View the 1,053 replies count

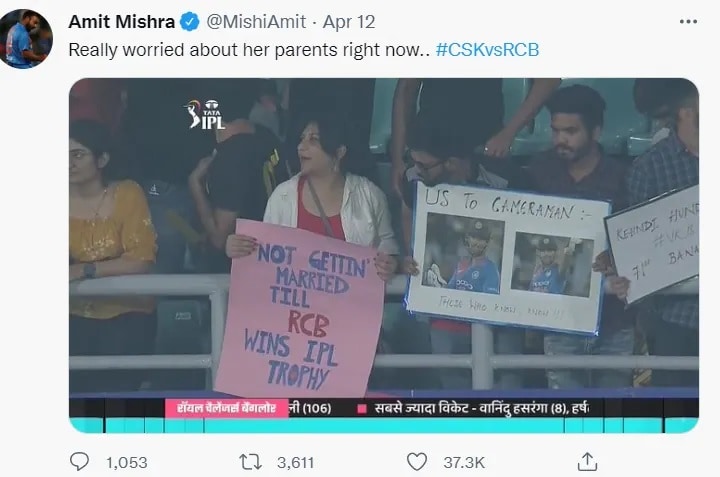pyautogui.click(x=127, y=462)
